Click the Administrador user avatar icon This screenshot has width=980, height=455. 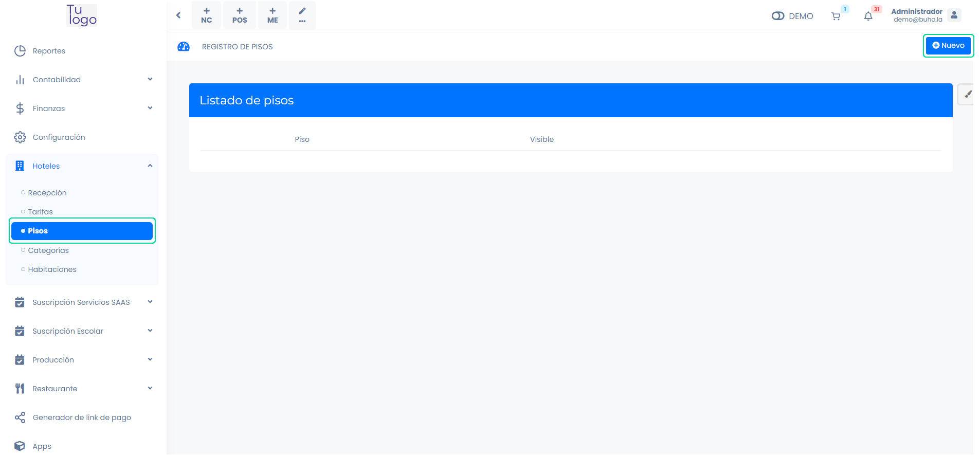[x=954, y=15]
